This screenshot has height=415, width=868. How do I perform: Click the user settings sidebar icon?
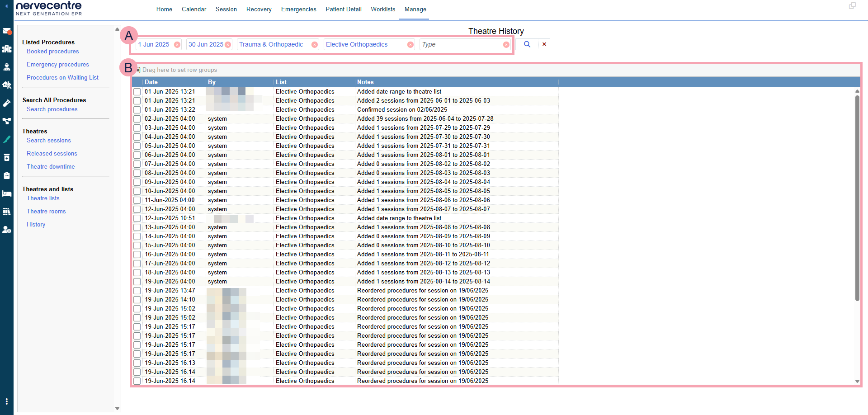pos(7,230)
